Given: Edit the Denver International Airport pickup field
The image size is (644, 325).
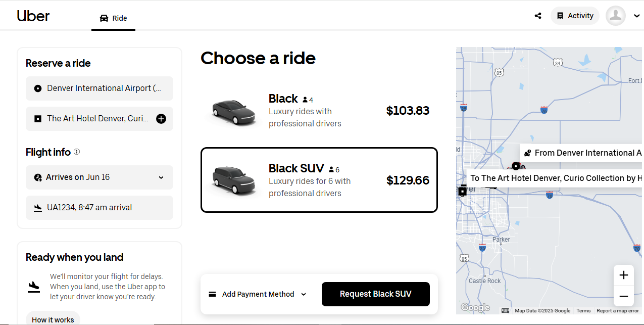Looking at the screenshot, I should coord(100,88).
